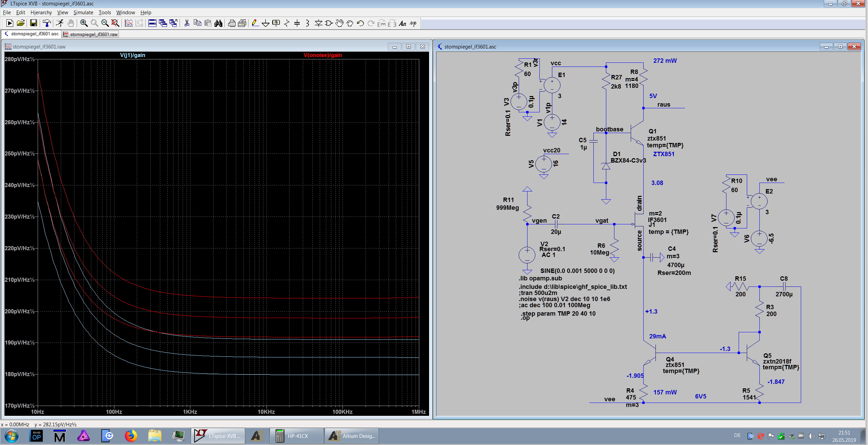Select the Draw Wire pencil tool
The height and width of the screenshot is (445, 868).
coord(255,23)
